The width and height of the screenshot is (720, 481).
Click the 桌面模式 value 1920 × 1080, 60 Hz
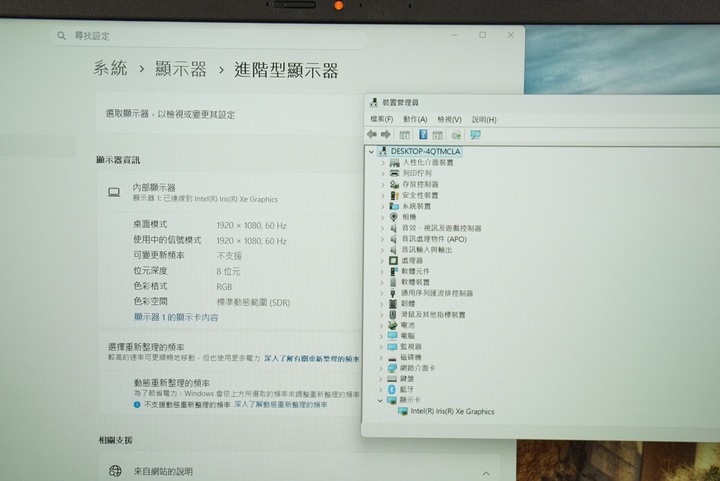[x=252, y=225]
